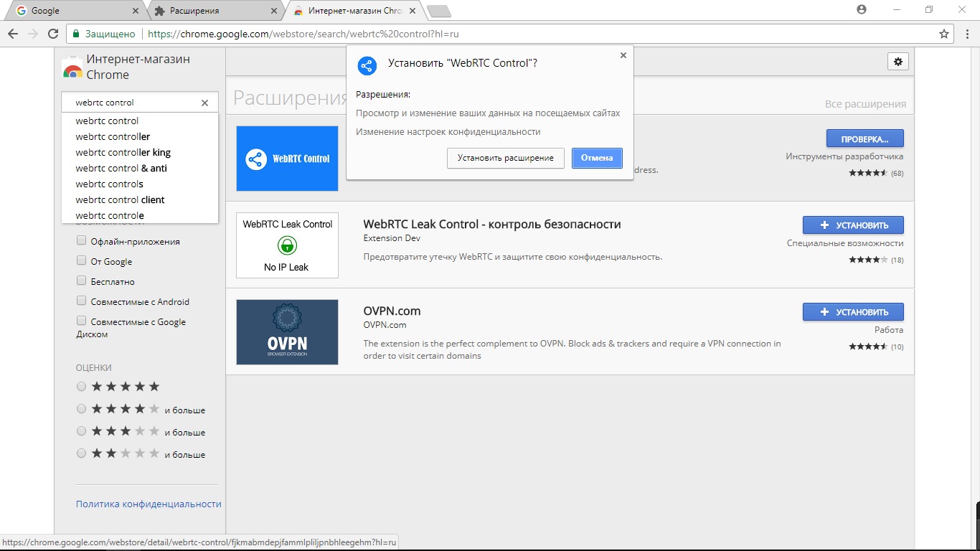
Task: Reload the page with the refresh icon
Action: pos(52,34)
